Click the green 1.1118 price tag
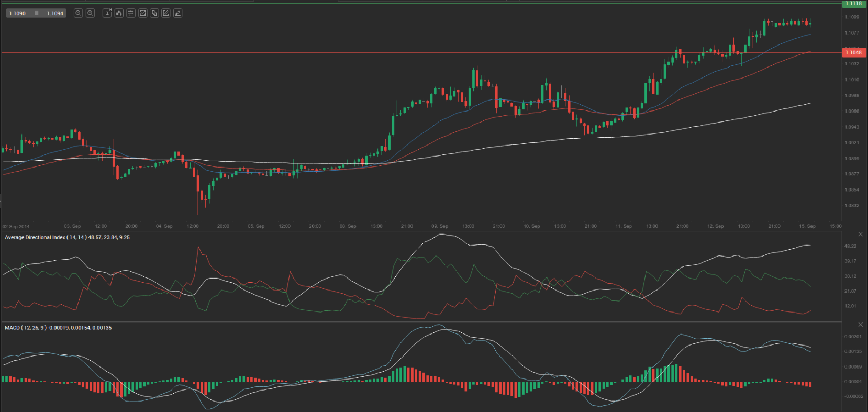 (x=853, y=4)
